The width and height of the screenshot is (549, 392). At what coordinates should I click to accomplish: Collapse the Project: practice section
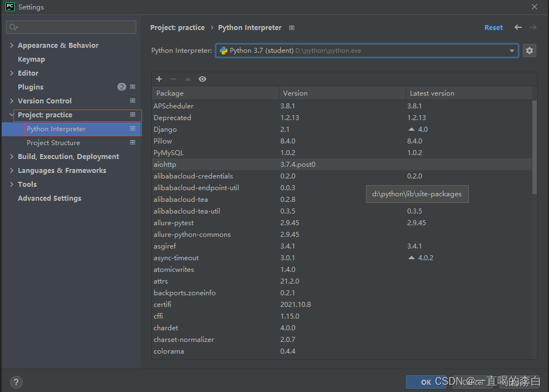pos(12,115)
